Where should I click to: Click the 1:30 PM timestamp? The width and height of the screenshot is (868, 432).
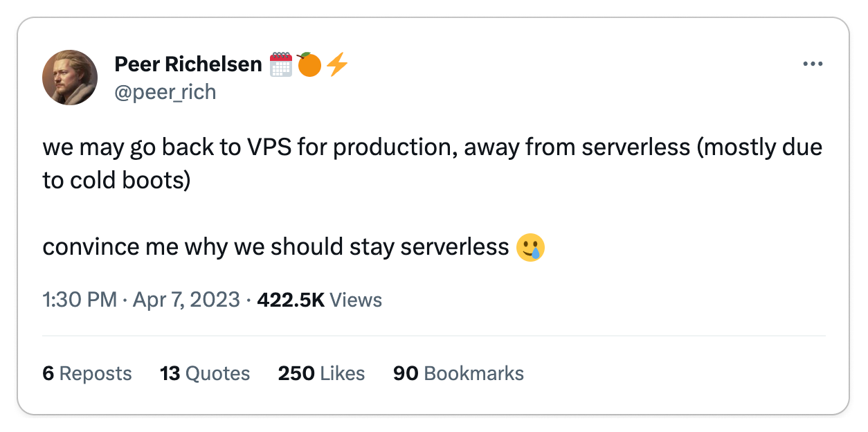[x=80, y=300]
